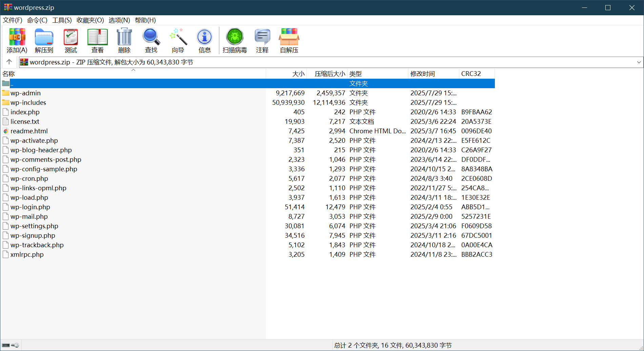Expand the archive path dropdown arrow
This screenshot has height=351, width=644.
pos(639,62)
